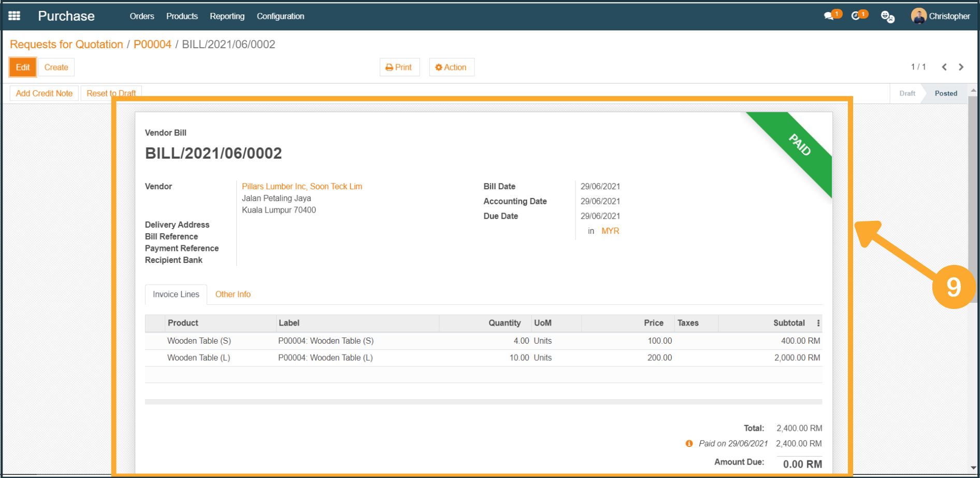Click the Draft status stage
This screenshot has height=478, width=980.
point(907,93)
